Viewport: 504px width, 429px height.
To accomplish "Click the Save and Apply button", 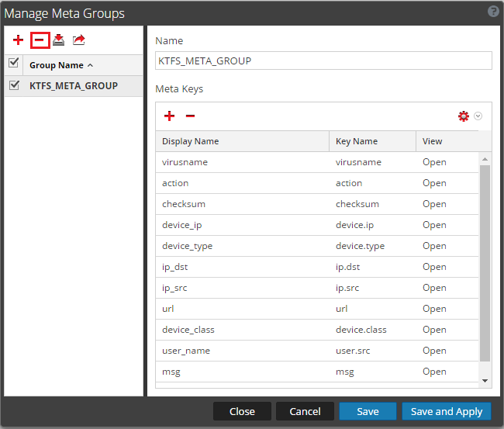I will point(446,411).
